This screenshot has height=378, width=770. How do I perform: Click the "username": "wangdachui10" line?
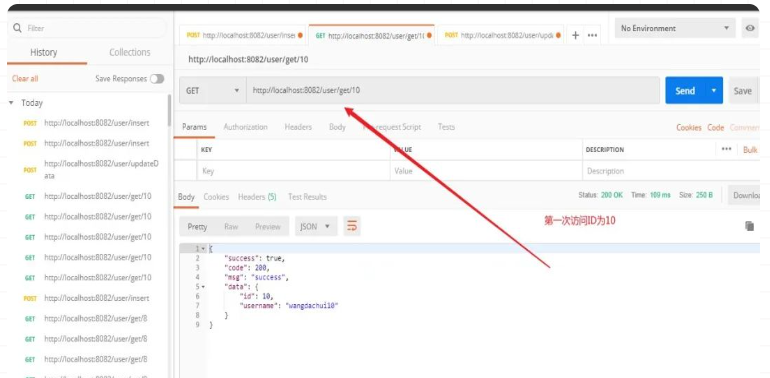point(289,305)
